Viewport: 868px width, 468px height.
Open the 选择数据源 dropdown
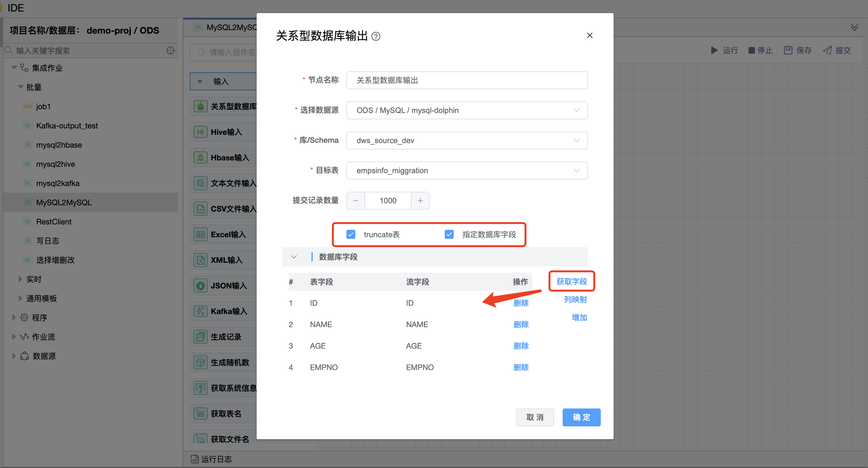[x=467, y=110]
